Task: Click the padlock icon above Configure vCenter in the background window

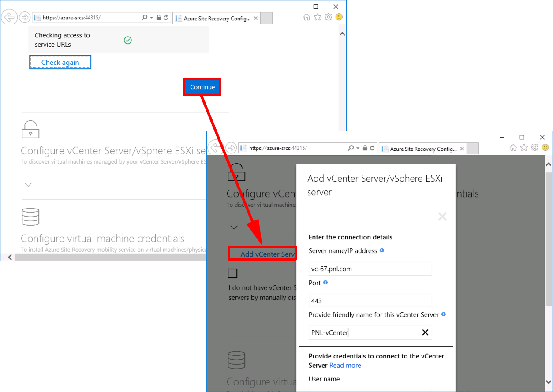Action: pyautogui.click(x=30, y=129)
